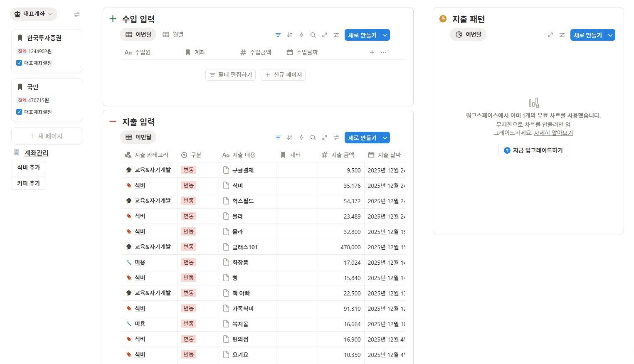
Task: Search in 수입 입력 database
Action: click(x=313, y=35)
